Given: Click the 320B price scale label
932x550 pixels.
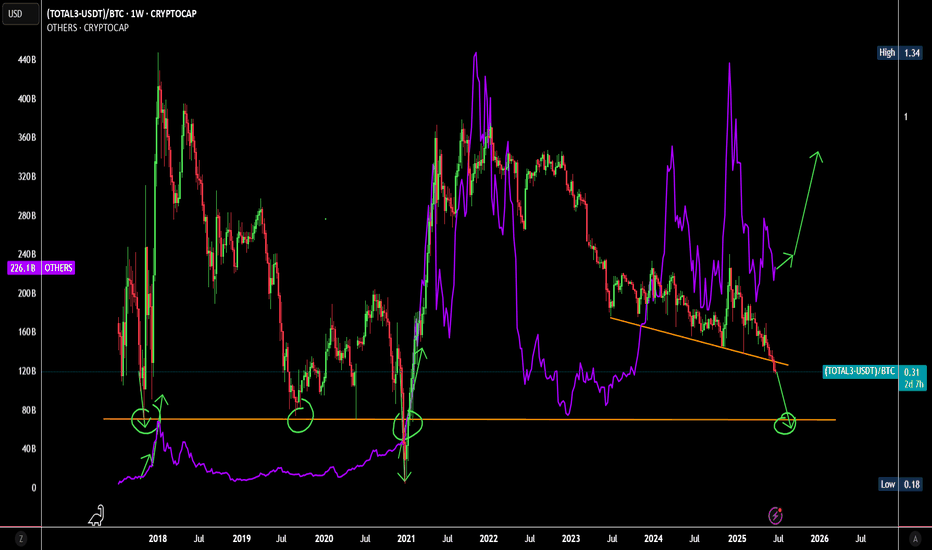Looking at the screenshot, I should [x=27, y=177].
